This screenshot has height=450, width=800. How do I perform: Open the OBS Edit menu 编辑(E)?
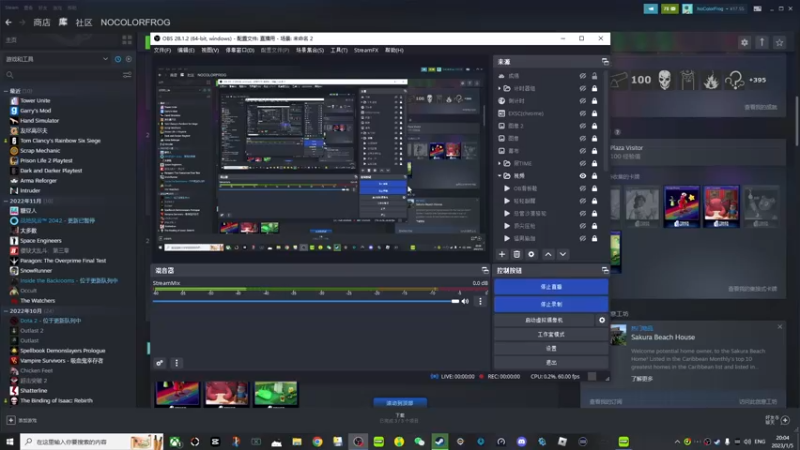pos(186,50)
